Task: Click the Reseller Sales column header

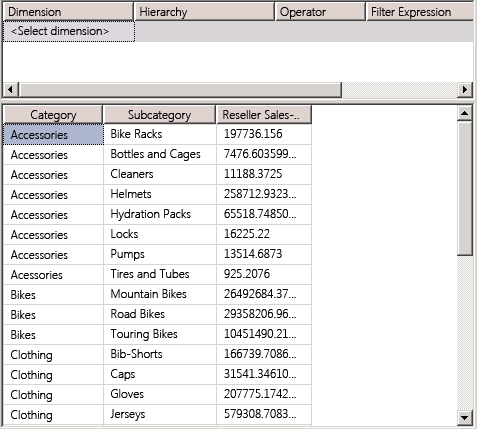Action: click(264, 115)
